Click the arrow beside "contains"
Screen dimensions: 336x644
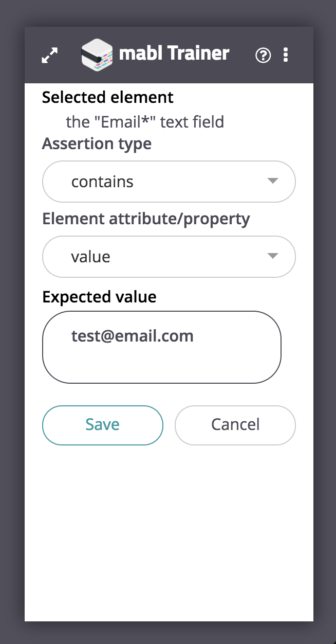pyautogui.click(x=273, y=181)
